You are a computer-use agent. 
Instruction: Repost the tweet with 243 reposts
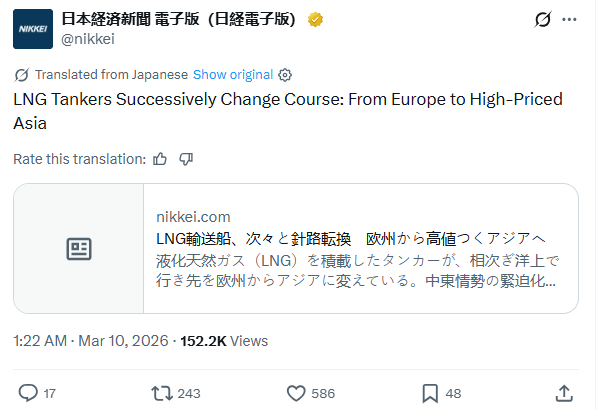pyautogui.click(x=160, y=393)
